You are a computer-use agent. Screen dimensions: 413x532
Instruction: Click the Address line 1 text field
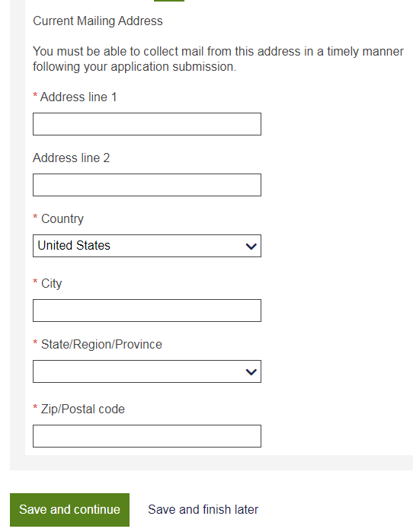click(147, 124)
